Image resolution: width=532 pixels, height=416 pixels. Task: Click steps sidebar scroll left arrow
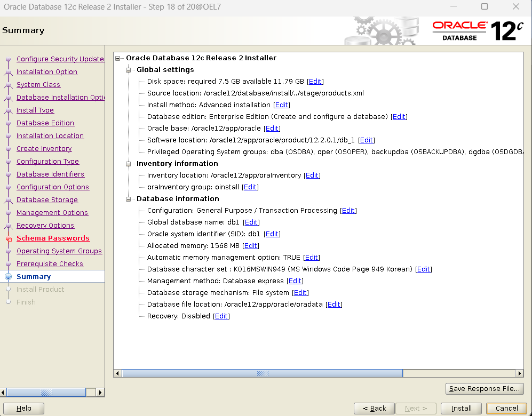click(3, 393)
